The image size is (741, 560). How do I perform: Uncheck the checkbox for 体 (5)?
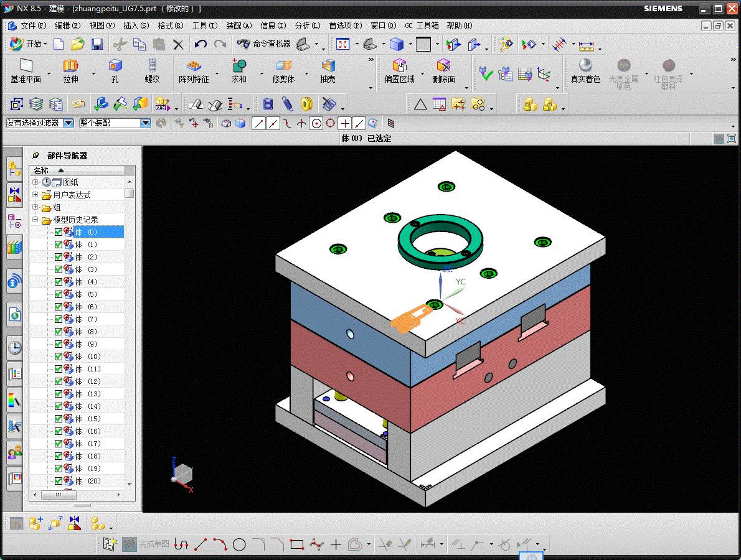[59, 294]
